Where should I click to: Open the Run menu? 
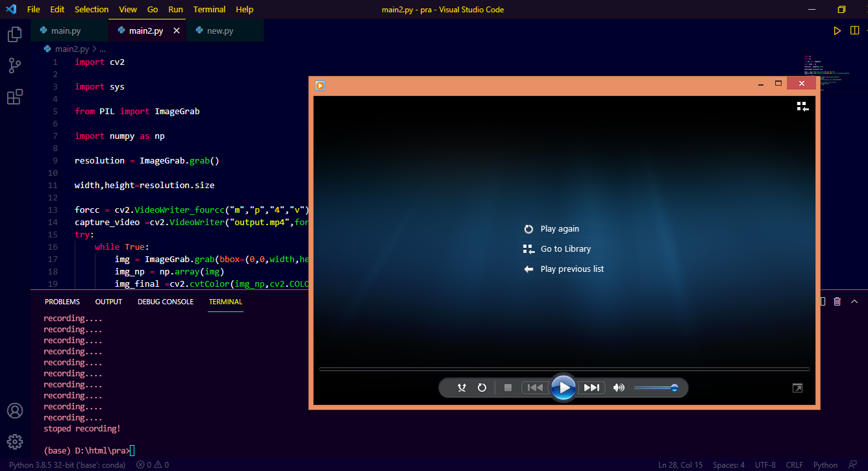175,9
